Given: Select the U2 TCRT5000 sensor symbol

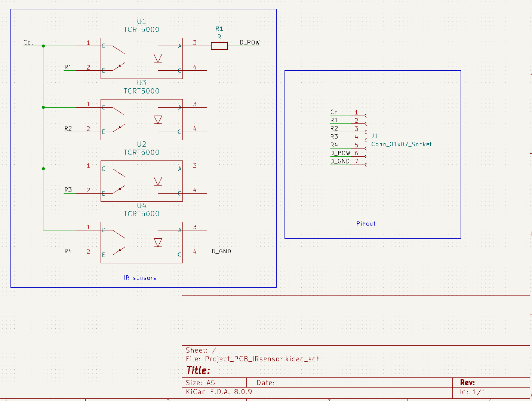Looking at the screenshot, I should (x=141, y=181).
